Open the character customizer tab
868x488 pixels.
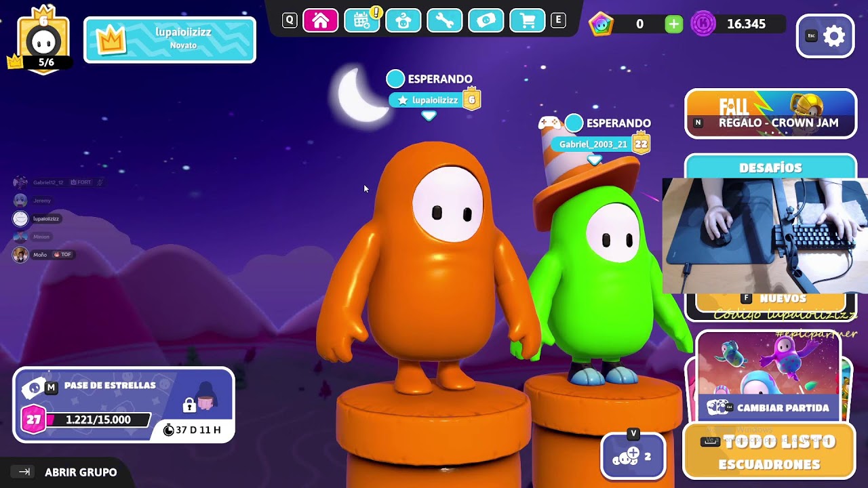[403, 20]
